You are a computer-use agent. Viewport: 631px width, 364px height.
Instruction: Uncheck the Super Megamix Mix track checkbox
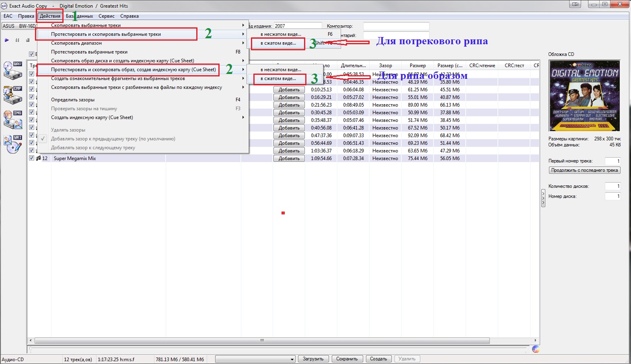[x=31, y=158]
